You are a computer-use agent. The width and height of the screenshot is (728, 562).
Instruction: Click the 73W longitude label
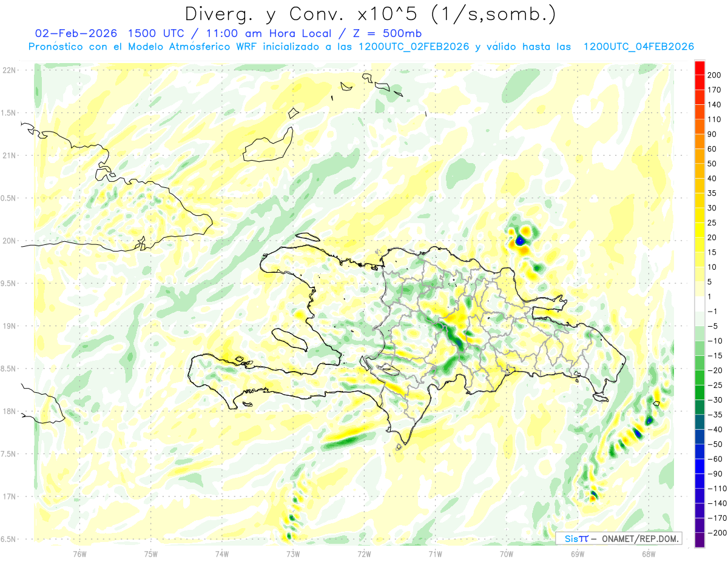pyautogui.click(x=293, y=554)
